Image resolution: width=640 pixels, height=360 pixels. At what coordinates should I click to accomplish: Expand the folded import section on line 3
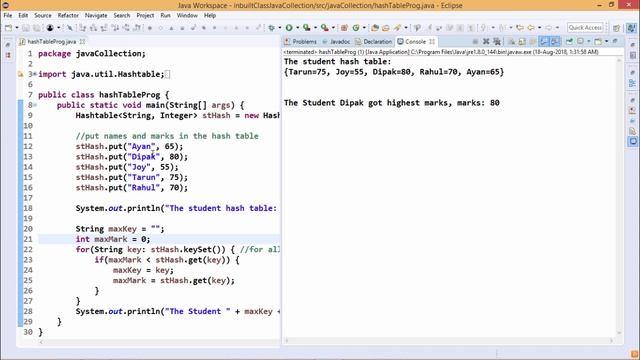pos(35,74)
